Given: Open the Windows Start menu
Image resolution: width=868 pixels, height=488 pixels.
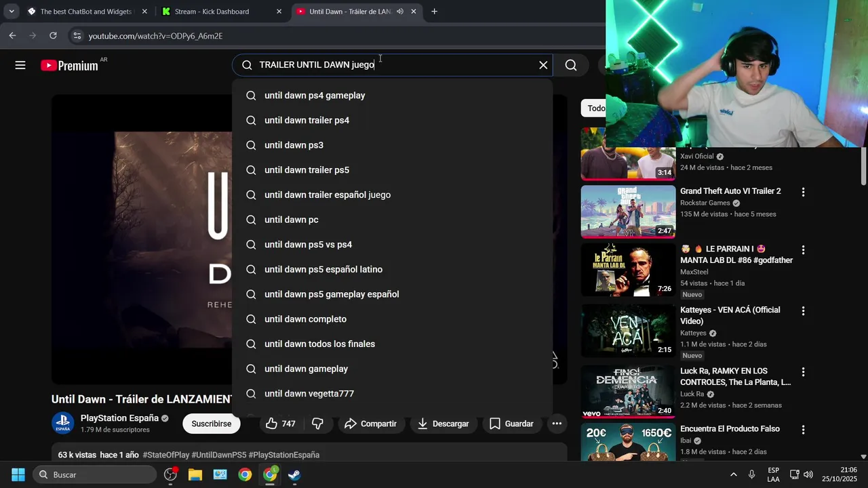Looking at the screenshot, I should 18,474.
